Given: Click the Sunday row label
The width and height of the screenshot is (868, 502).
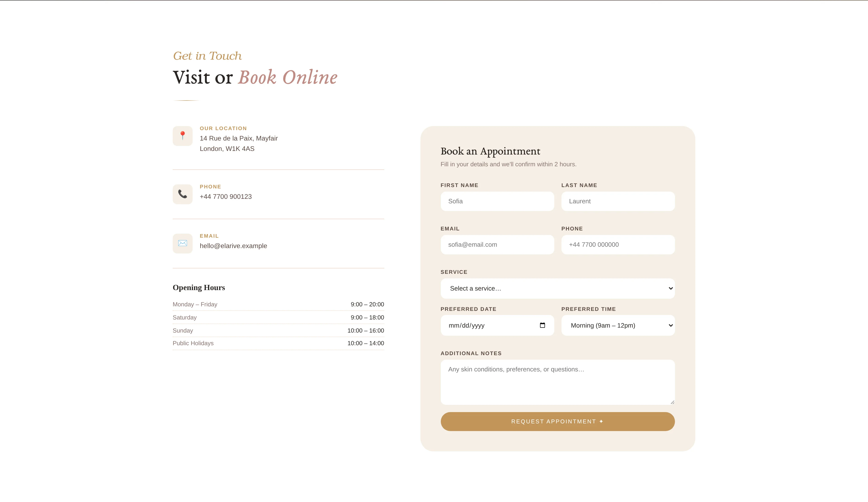Looking at the screenshot, I should tap(183, 331).
